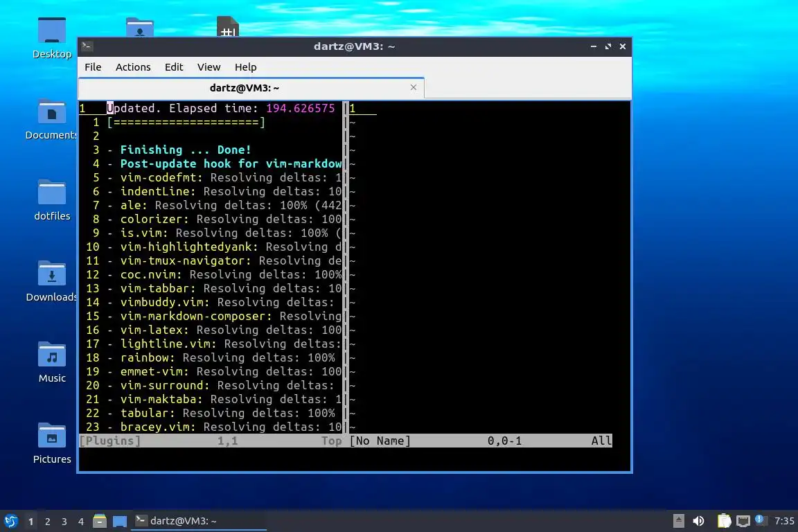This screenshot has height=532, width=798.
Task: Open the volume control in the system tray
Action: tap(698, 521)
